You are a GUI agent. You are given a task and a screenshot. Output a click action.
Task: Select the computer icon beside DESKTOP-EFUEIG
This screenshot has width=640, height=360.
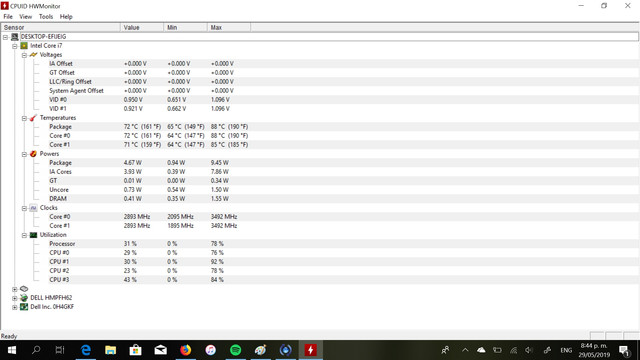pos(15,37)
